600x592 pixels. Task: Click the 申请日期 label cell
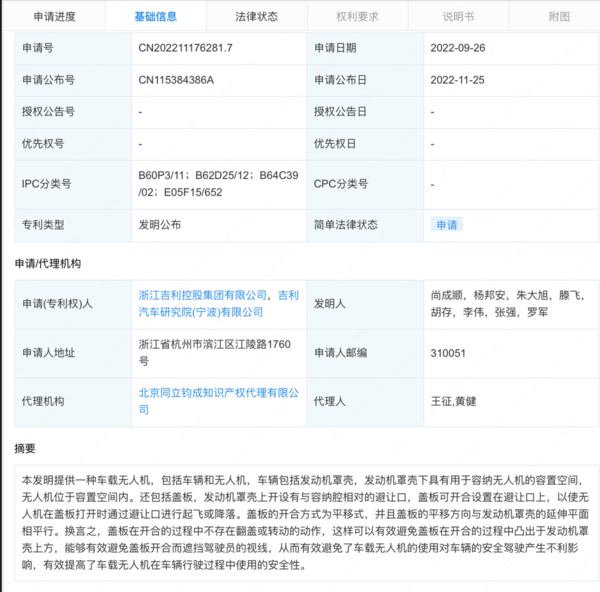[365, 48]
